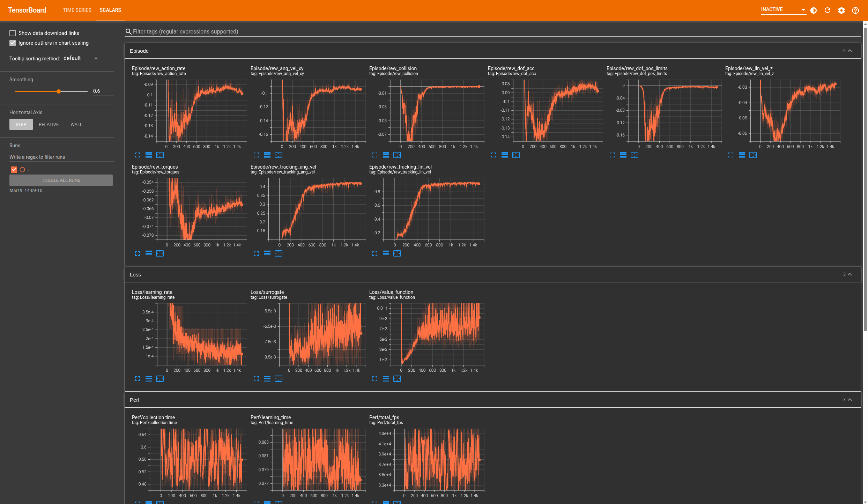868x504 pixels.
Task: Click the Smoothing slider handle
Action: tap(59, 91)
